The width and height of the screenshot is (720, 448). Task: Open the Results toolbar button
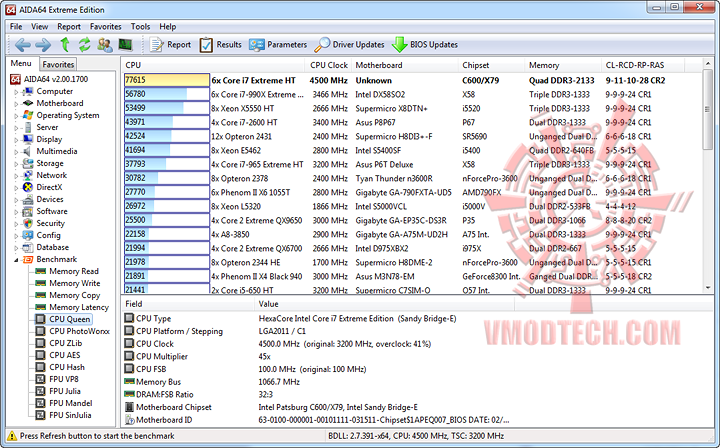click(220, 45)
